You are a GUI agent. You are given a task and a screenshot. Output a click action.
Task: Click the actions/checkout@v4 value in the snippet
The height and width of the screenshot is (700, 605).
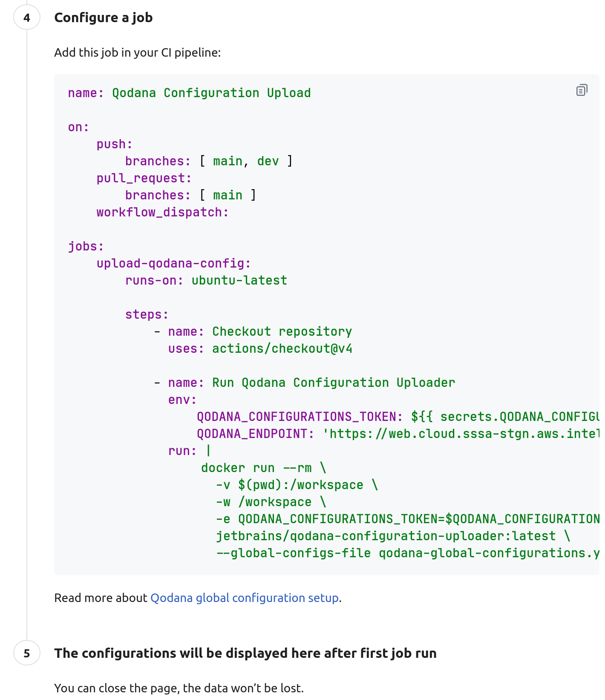pyautogui.click(x=282, y=348)
